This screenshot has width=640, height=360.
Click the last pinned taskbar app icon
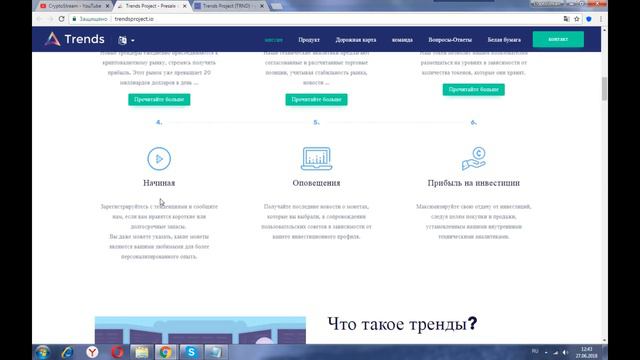pyautogui.click(x=215, y=352)
